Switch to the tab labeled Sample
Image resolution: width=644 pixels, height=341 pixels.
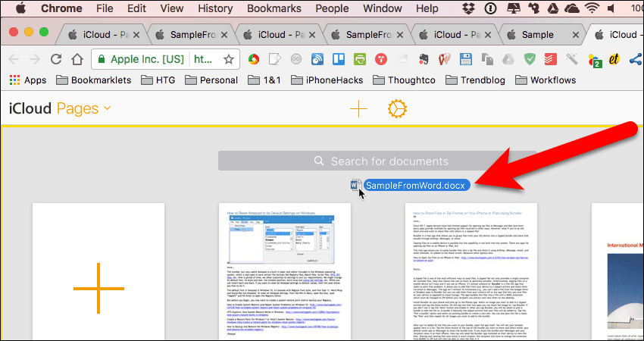(541, 35)
